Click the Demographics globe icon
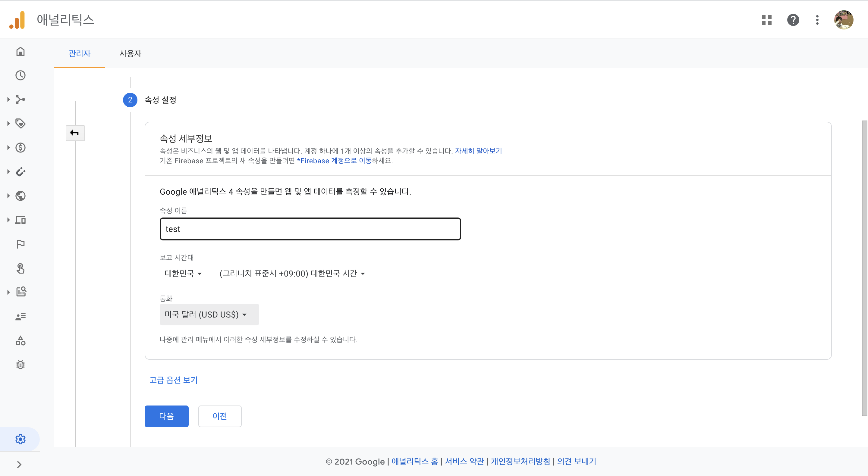Image resolution: width=868 pixels, height=476 pixels. click(20, 196)
